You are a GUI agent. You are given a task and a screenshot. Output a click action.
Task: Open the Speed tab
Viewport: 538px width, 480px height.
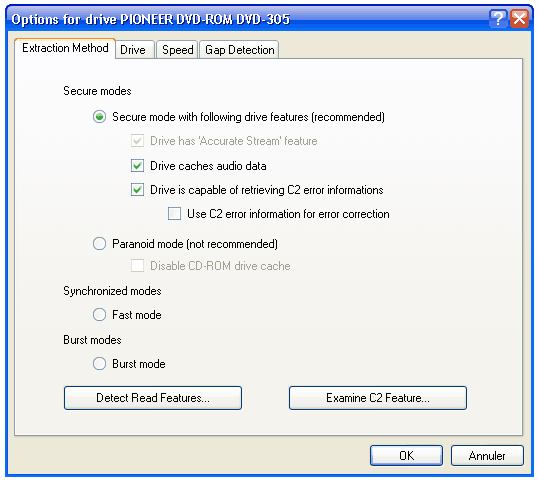click(x=177, y=50)
